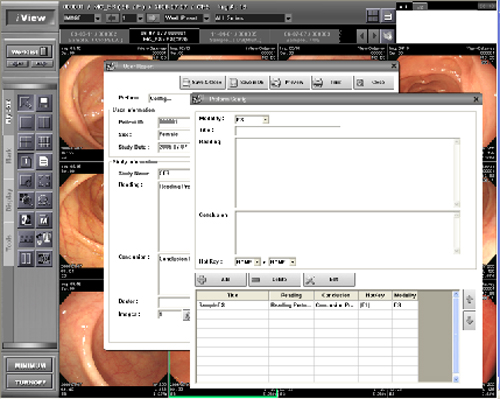
Task: Click the Sex field showing Female
Action: coord(174,134)
